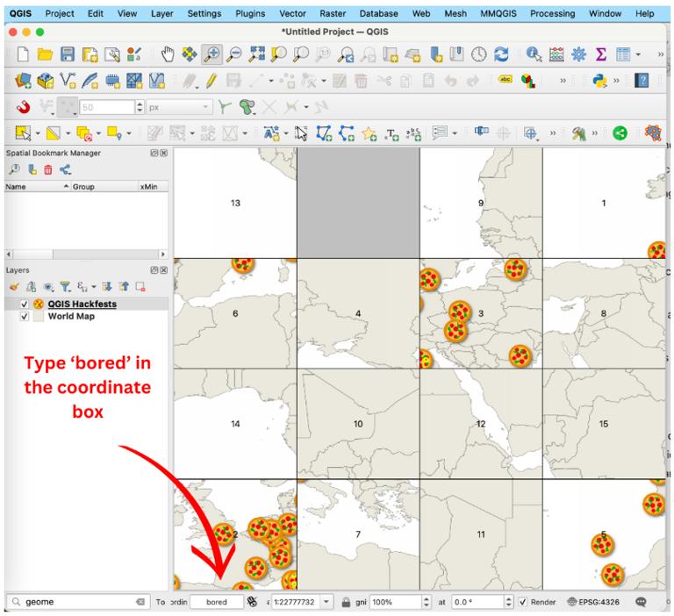Viewport: 674px width, 616px height.
Task: Expand the Select Features dropdown arrow
Action: (38, 133)
